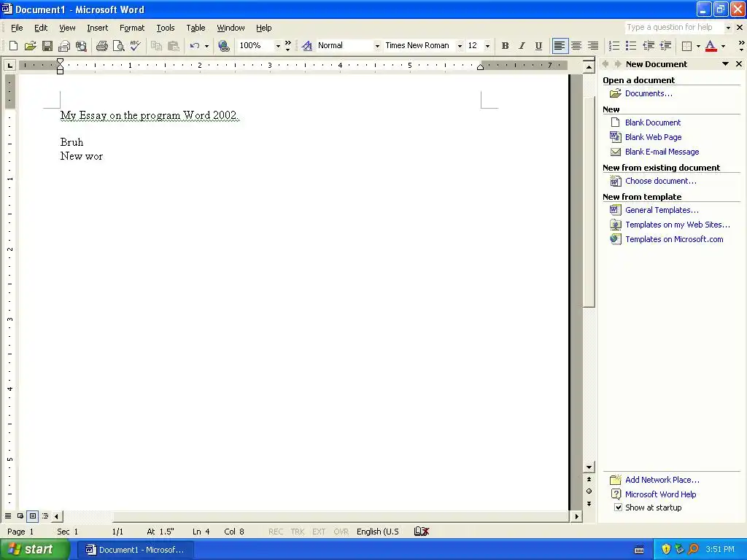Click the Paste clipboard toolbar icon
This screenshot has height=560, width=747.
coord(174,46)
